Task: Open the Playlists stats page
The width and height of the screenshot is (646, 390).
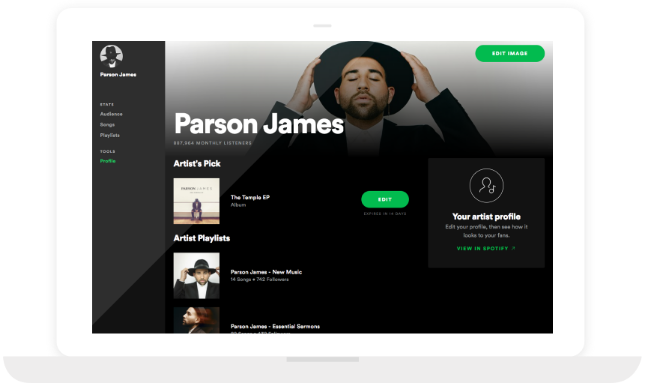Action: coord(110,135)
